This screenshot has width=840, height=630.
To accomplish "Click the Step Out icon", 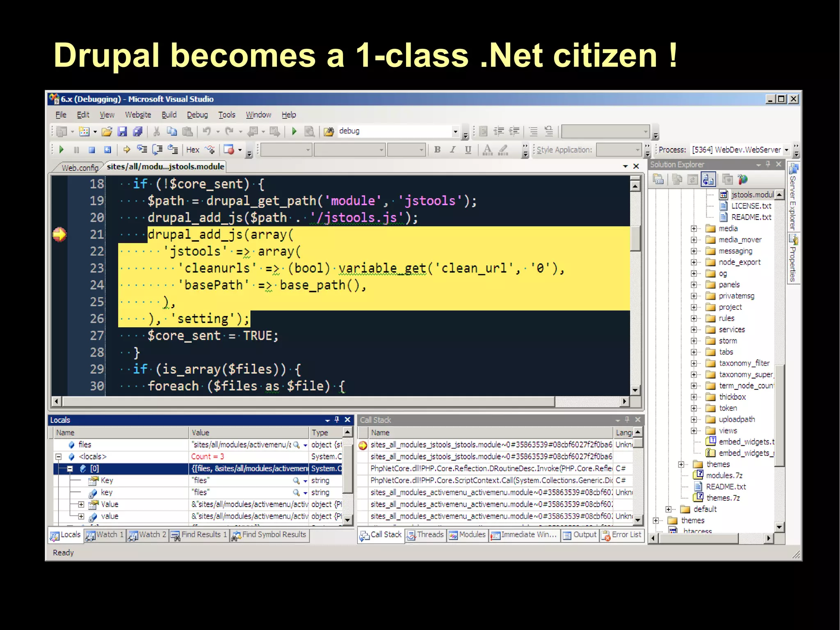I will [x=173, y=150].
